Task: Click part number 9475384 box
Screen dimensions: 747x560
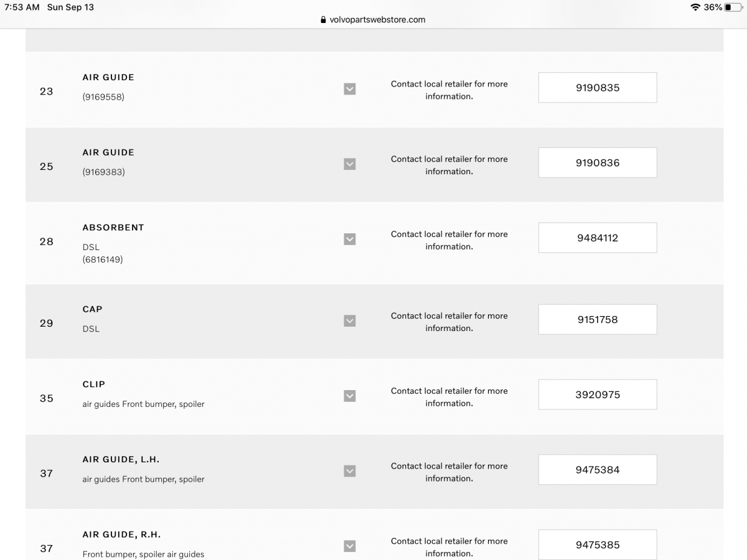Action: click(x=598, y=470)
